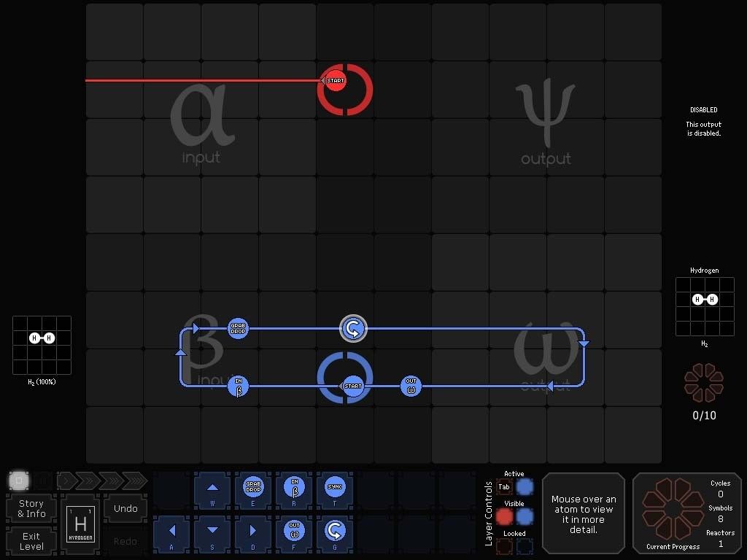Click the rotate instruction on the blue path
747x560 pixels.
pos(353,329)
